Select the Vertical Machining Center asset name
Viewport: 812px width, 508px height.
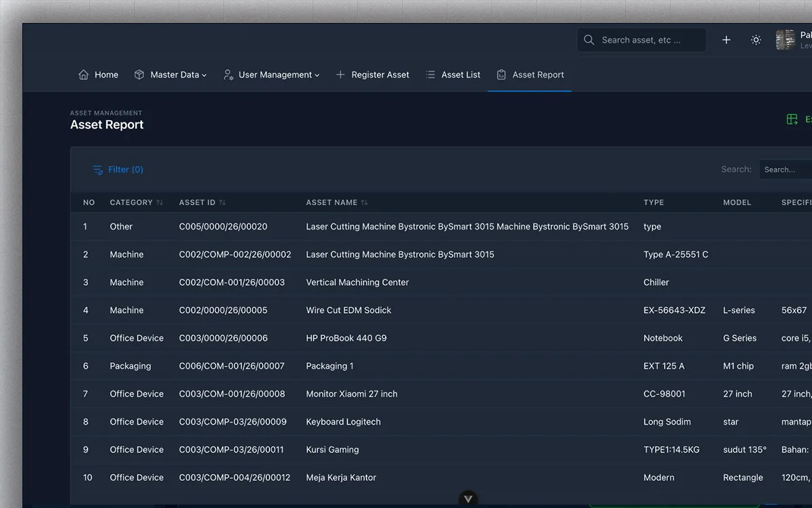357,282
